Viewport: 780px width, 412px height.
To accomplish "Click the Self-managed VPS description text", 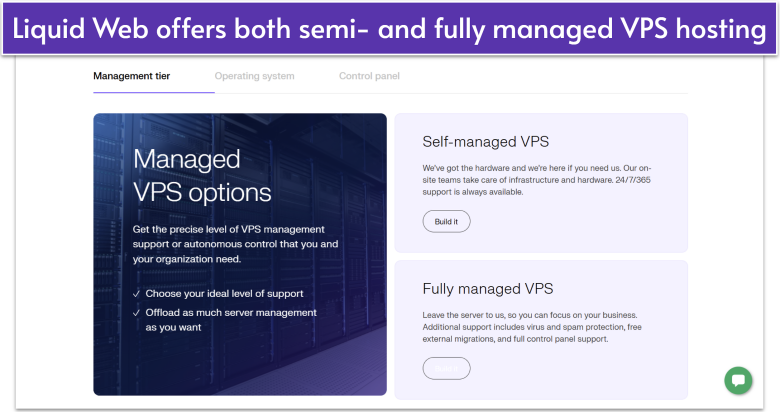I will pos(537,180).
